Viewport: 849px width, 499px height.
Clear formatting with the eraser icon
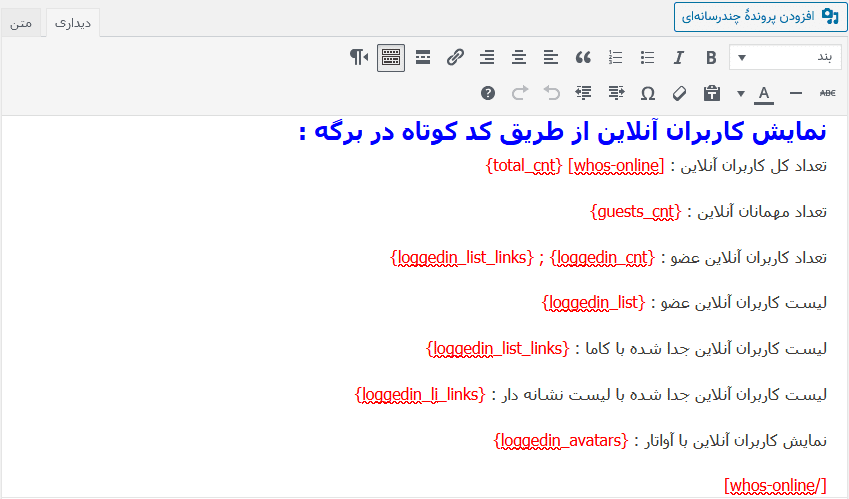[x=680, y=93]
